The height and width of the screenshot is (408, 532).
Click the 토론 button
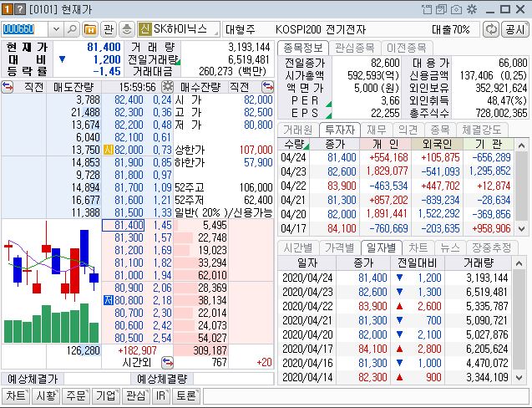click(186, 395)
